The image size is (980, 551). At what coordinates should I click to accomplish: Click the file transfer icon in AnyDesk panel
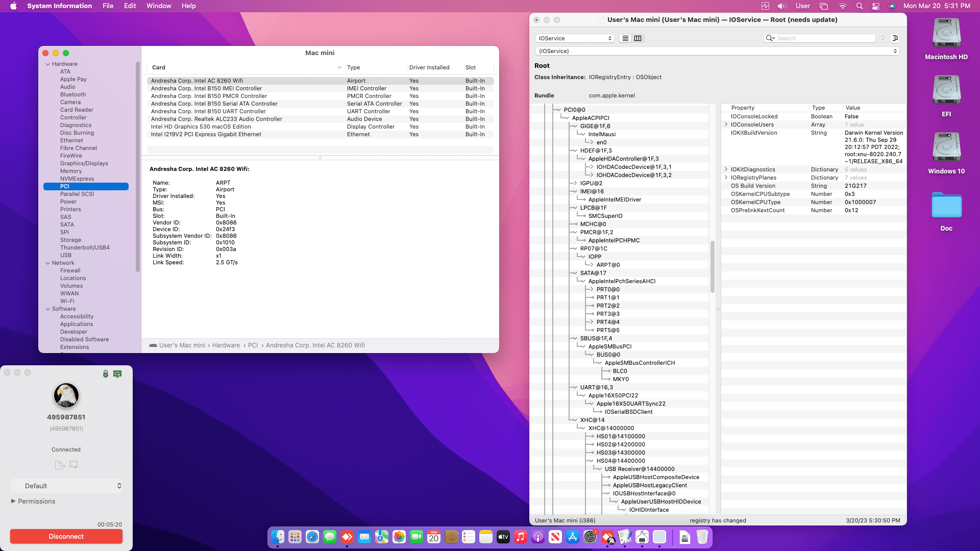click(x=60, y=465)
